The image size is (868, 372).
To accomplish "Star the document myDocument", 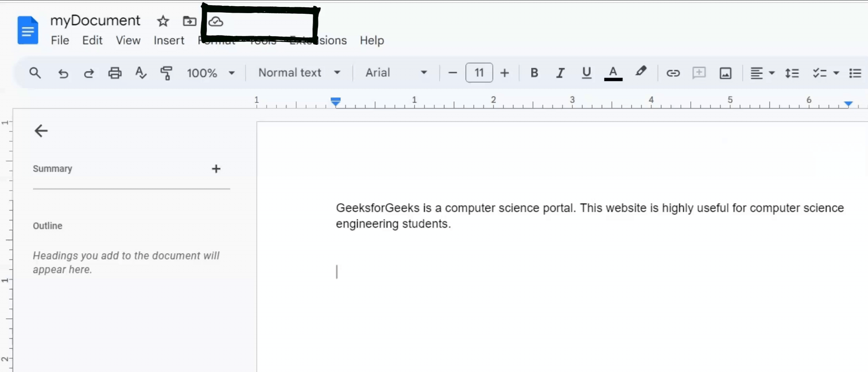I will [x=163, y=21].
